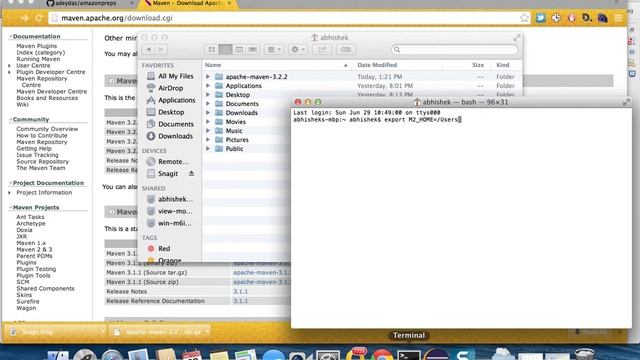Expand Documents folder in list

point(208,103)
